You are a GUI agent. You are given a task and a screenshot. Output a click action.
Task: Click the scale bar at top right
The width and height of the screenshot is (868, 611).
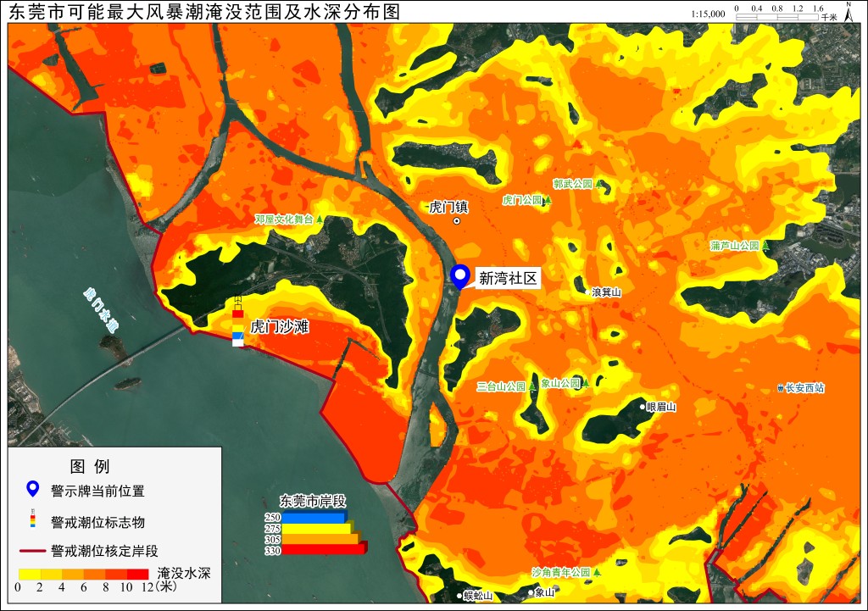point(776,17)
